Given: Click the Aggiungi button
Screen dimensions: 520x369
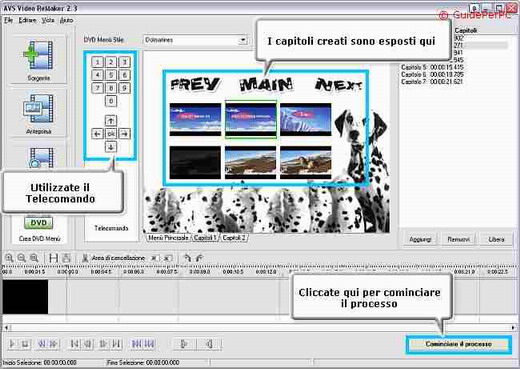Looking at the screenshot, I should click(420, 239).
